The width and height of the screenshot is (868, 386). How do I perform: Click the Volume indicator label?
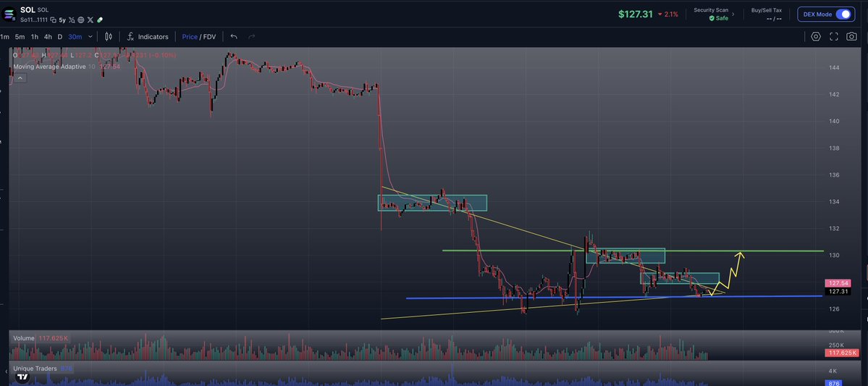tap(25, 337)
